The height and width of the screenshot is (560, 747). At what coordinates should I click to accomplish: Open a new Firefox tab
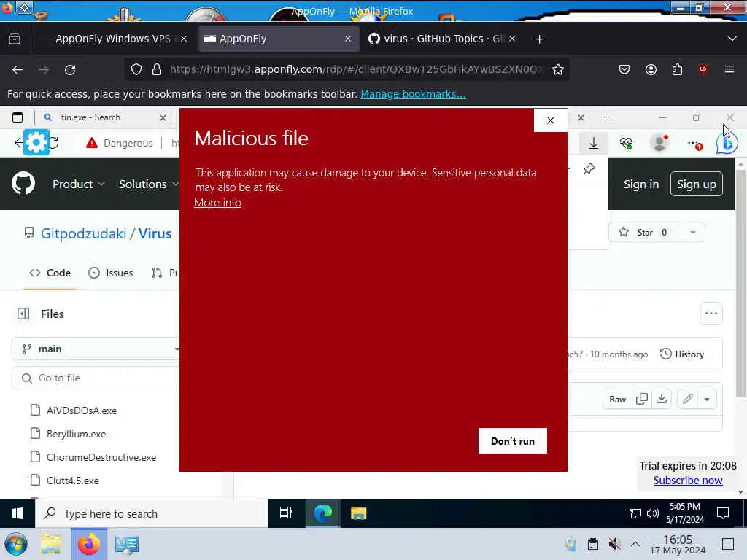pos(539,39)
